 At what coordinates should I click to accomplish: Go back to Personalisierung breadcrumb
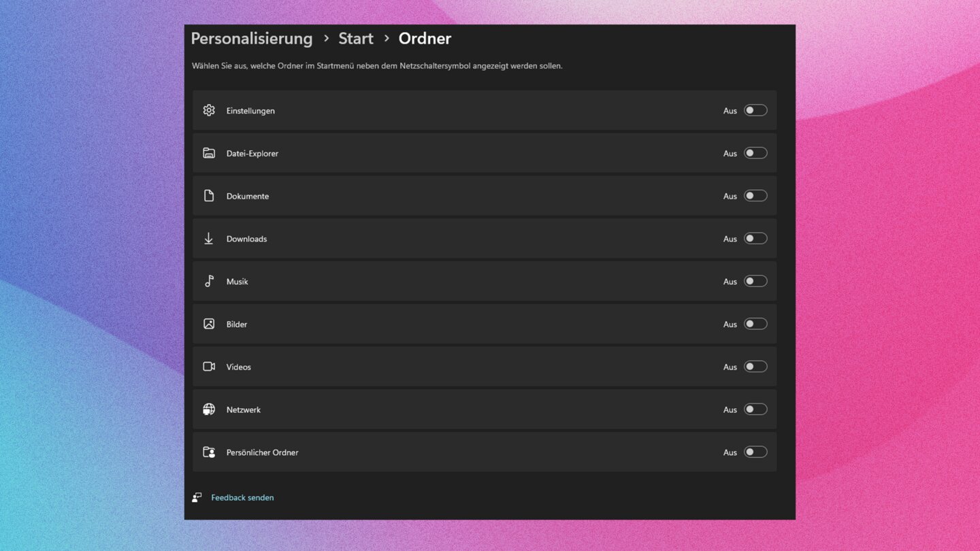pos(251,39)
